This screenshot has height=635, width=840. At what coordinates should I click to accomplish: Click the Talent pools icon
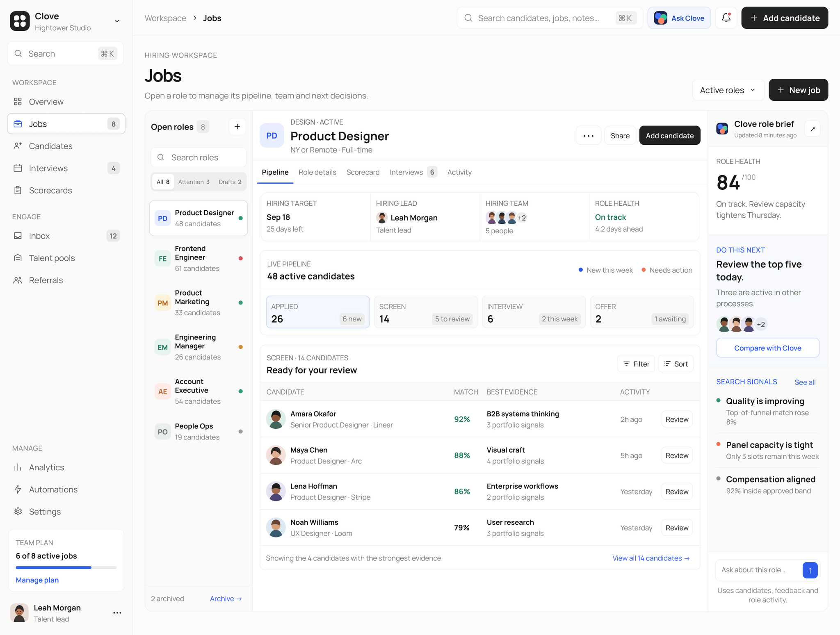pos(18,258)
